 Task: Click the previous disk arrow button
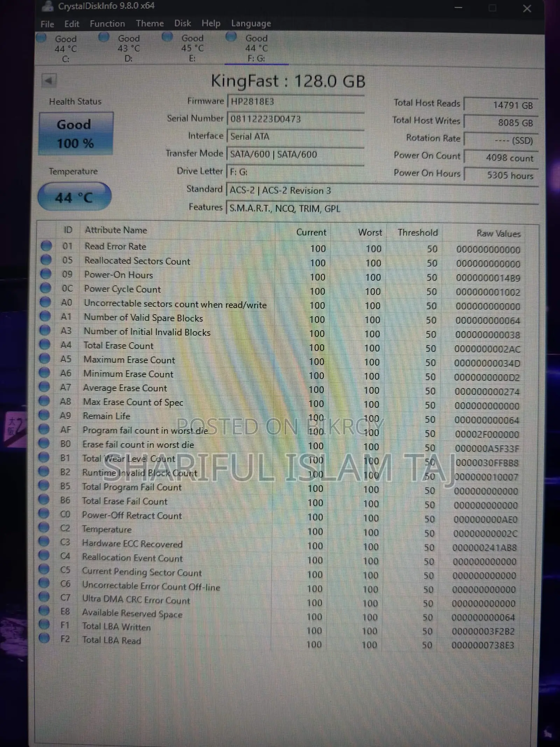click(49, 81)
